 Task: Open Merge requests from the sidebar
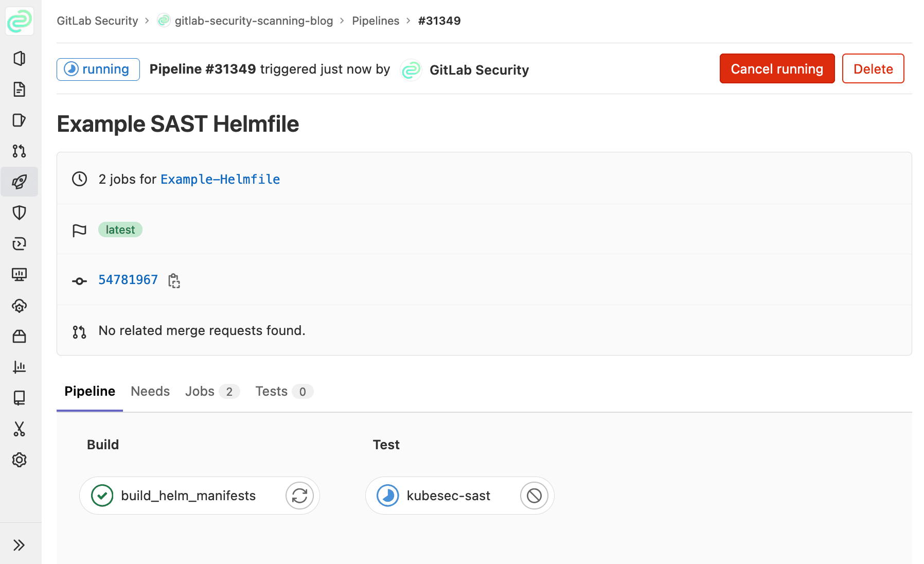tap(19, 151)
